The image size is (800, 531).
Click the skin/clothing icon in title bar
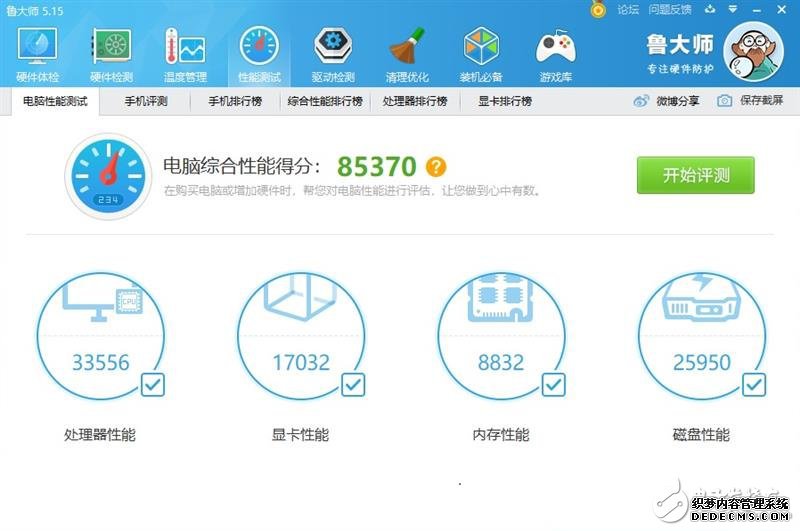(x=710, y=9)
